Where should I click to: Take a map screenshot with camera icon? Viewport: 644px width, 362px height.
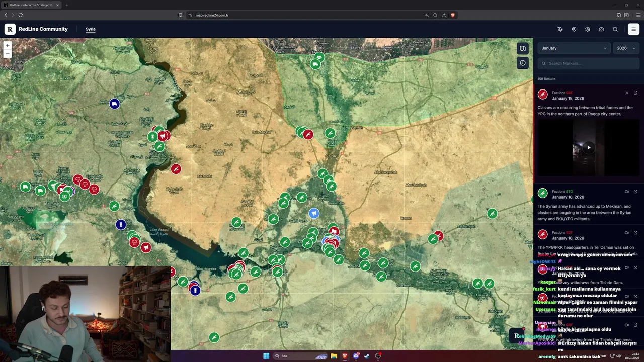(x=601, y=29)
